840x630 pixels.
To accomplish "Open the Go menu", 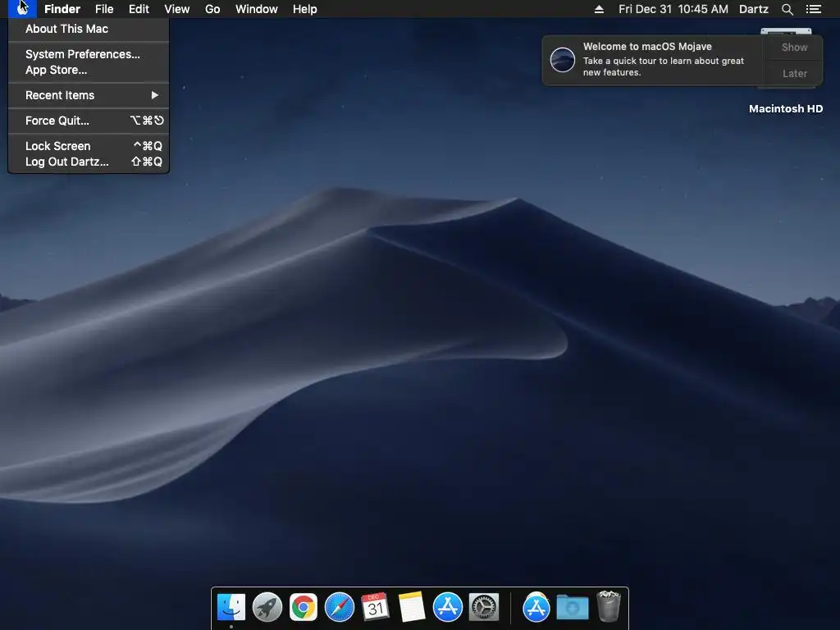I will click(x=212, y=9).
